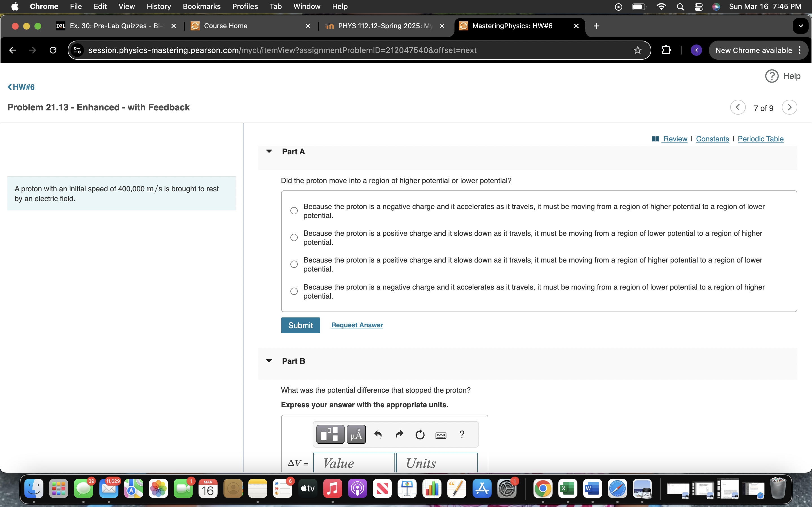Open Review via the book icon
The height and width of the screenshot is (507, 812).
[655, 139]
